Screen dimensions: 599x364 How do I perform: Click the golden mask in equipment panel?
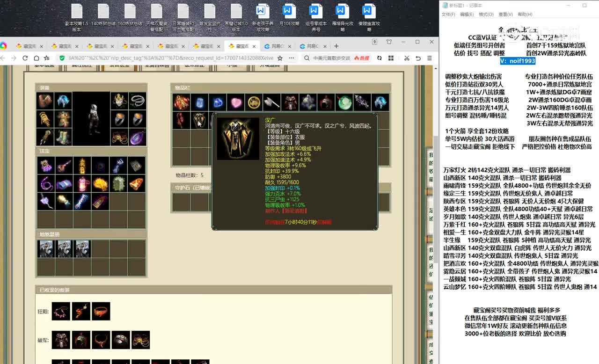tap(119, 101)
